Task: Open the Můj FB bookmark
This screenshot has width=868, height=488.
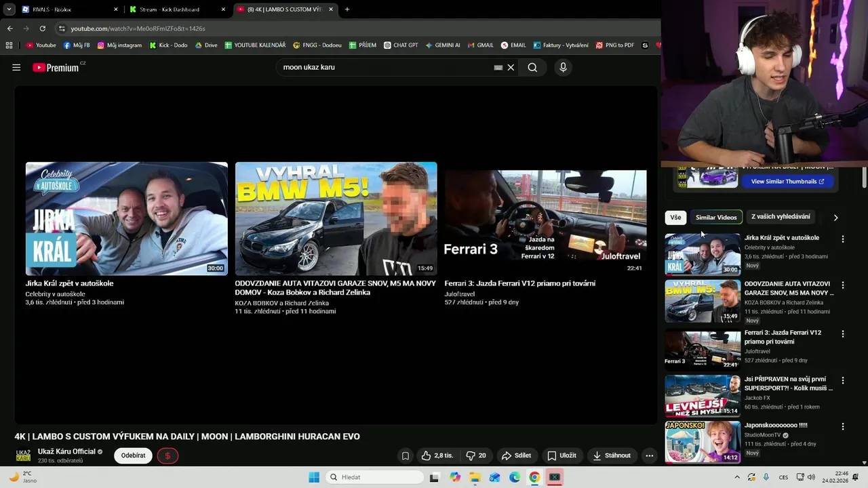Action: click(x=77, y=45)
